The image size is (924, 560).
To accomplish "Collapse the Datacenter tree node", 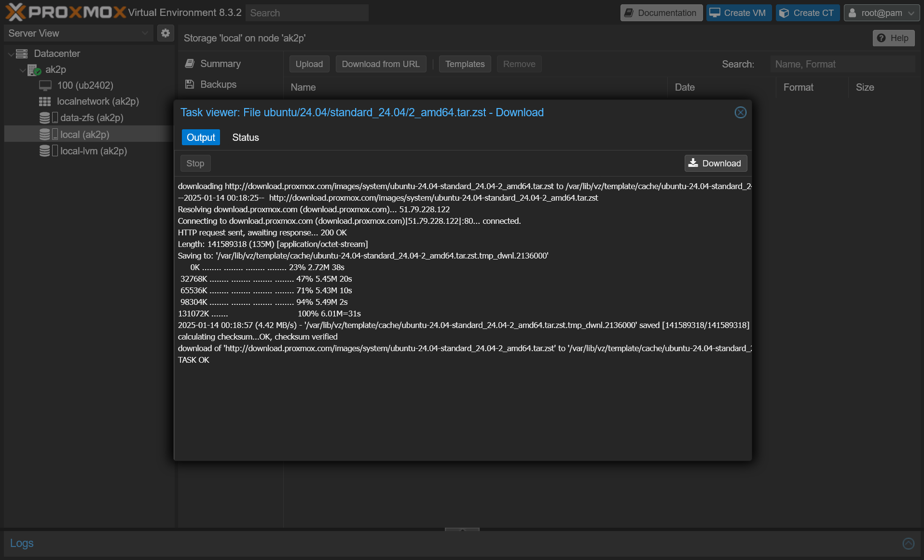I will click(x=11, y=54).
